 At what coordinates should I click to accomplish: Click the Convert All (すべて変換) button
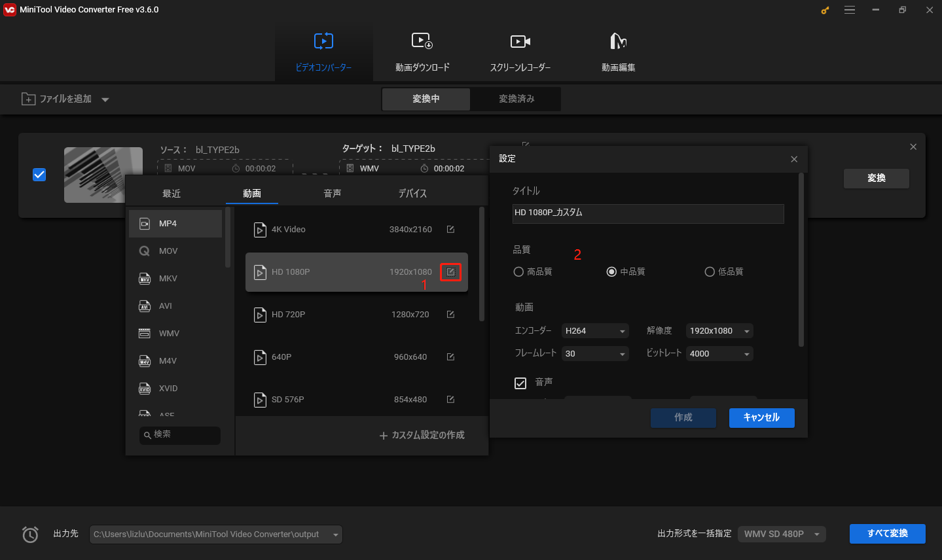(888, 534)
